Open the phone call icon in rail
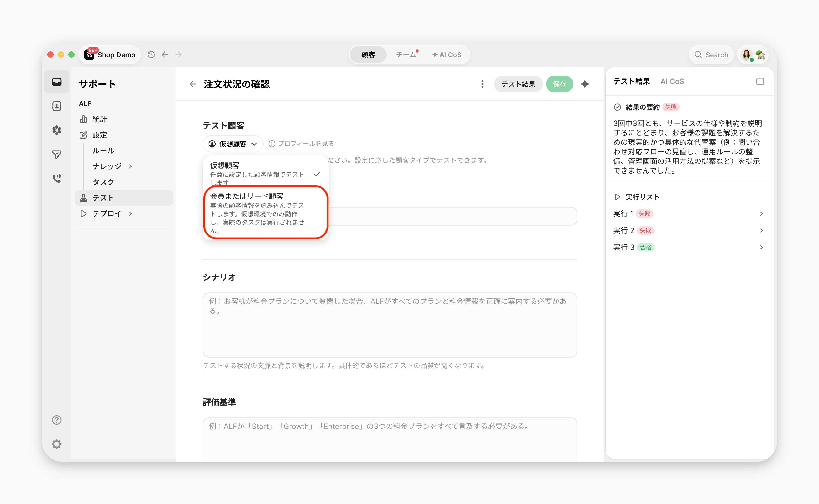 (57, 178)
